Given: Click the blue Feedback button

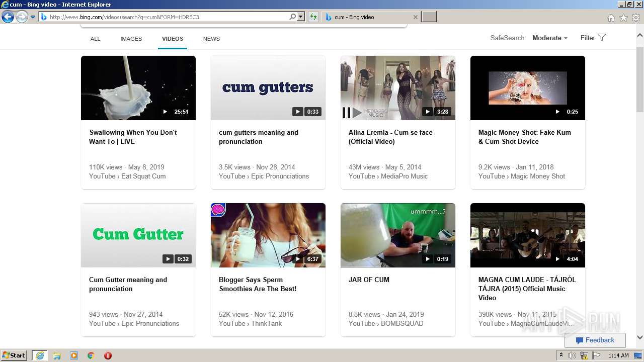Looking at the screenshot, I should point(595,340).
